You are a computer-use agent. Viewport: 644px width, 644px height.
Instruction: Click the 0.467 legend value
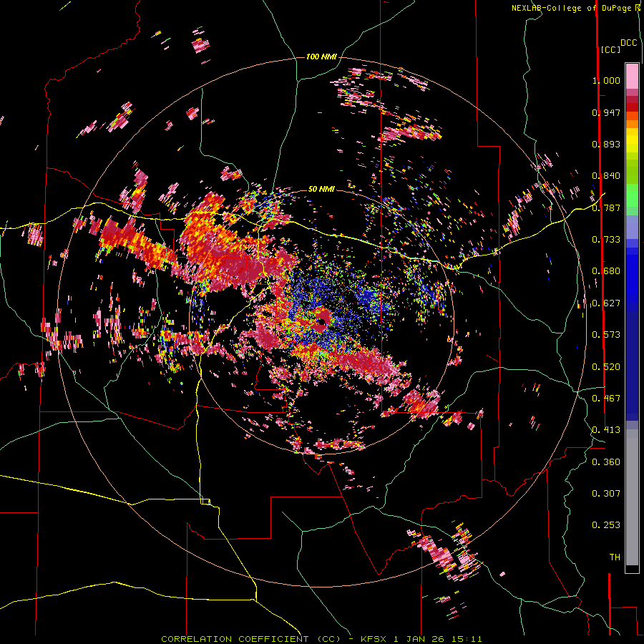click(x=606, y=399)
